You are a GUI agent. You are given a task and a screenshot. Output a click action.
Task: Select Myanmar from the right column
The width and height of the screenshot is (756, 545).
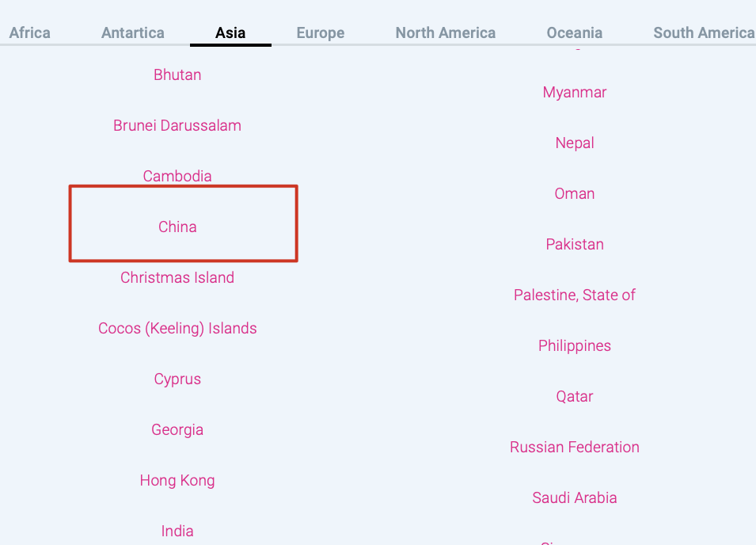[x=575, y=92]
